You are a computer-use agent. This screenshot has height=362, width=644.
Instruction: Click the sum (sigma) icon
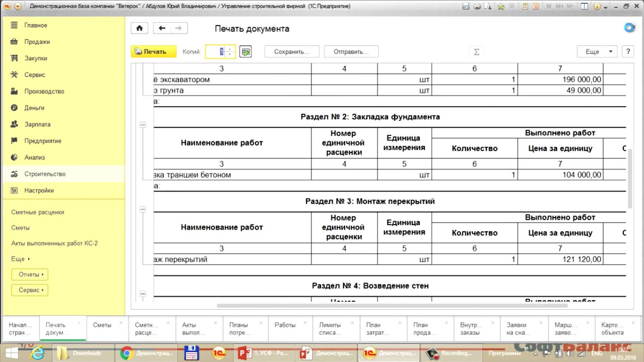tap(476, 52)
